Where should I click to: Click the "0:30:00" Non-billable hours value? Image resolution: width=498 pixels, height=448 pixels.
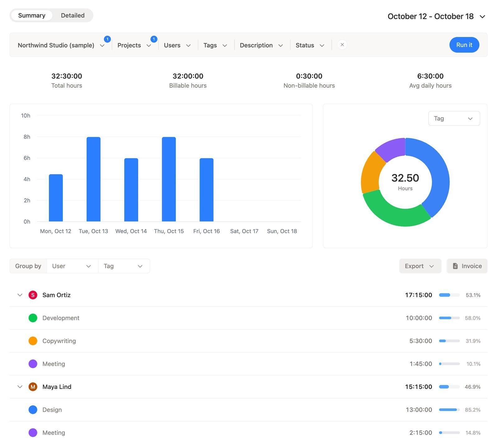309,76
